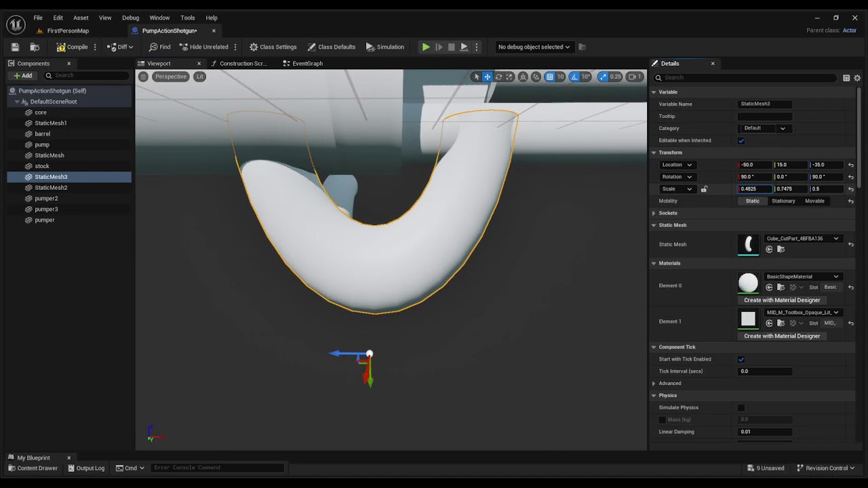The height and width of the screenshot is (488, 868).
Task: Toggle the Scale lock icon
Action: [704, 189]
